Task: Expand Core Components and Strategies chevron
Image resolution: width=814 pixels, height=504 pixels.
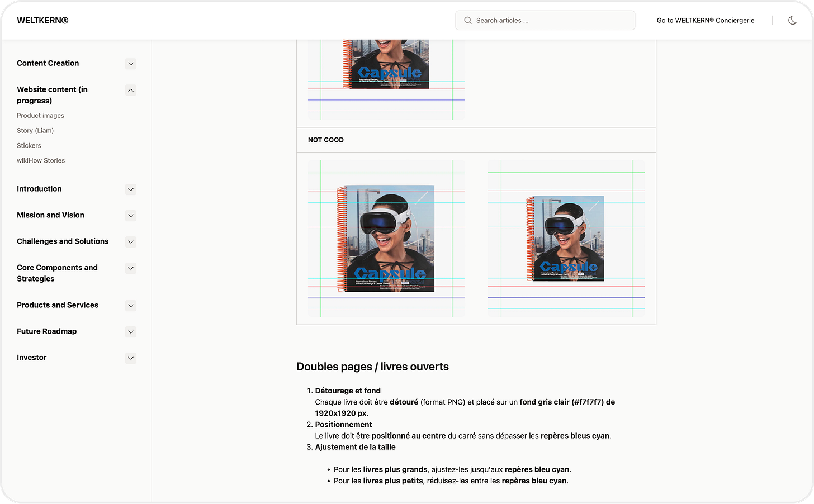Action: click(131, 268)
